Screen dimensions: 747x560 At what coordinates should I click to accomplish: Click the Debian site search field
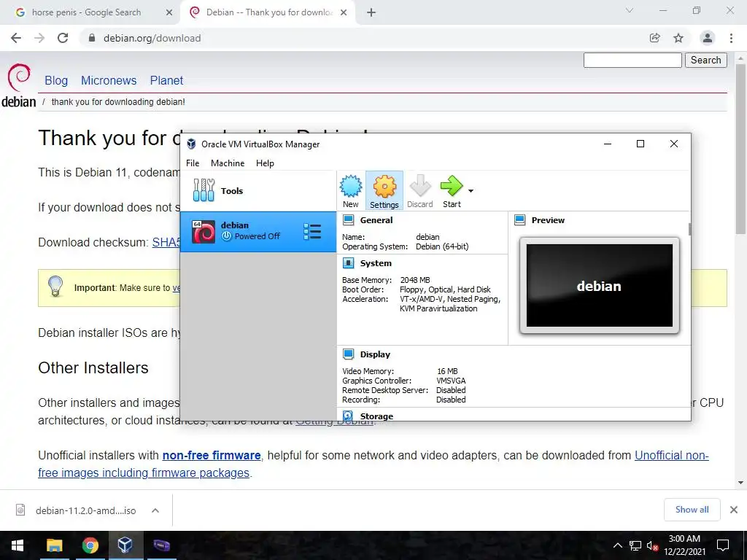[632, 60]
